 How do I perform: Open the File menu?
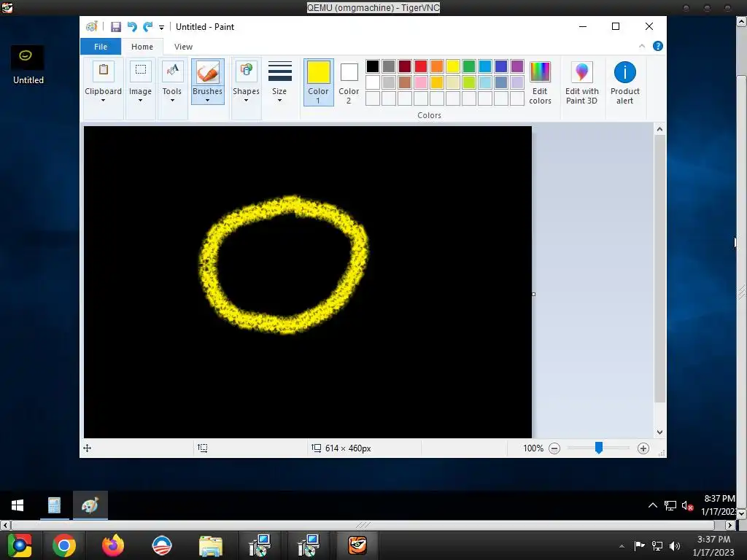101,47
